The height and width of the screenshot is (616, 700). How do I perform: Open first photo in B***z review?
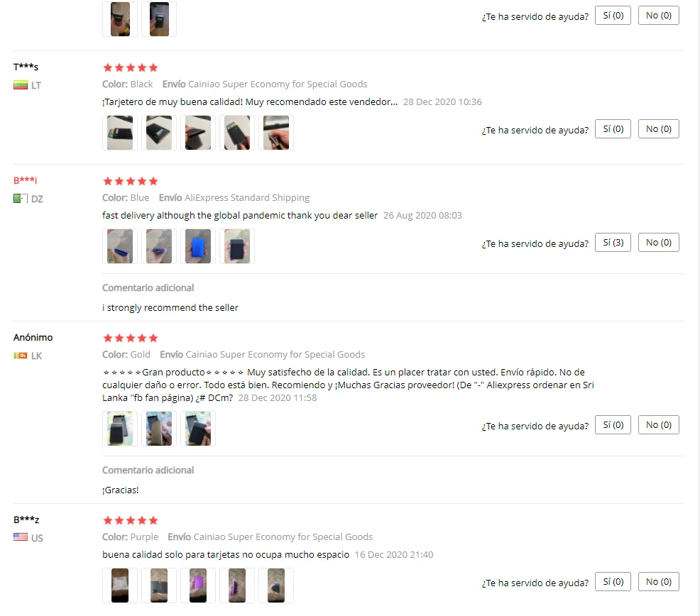pos(120,585)
